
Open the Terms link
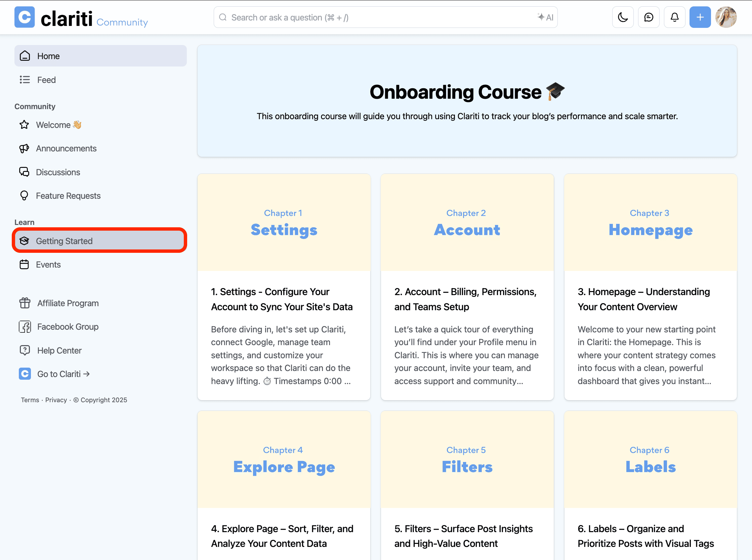point(30,400)
